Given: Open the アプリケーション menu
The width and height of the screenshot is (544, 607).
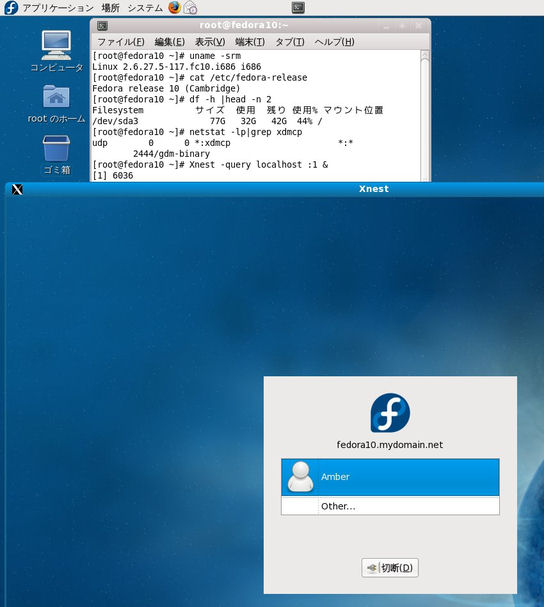Looking at the screenshot, I should (x=58, y=8).
